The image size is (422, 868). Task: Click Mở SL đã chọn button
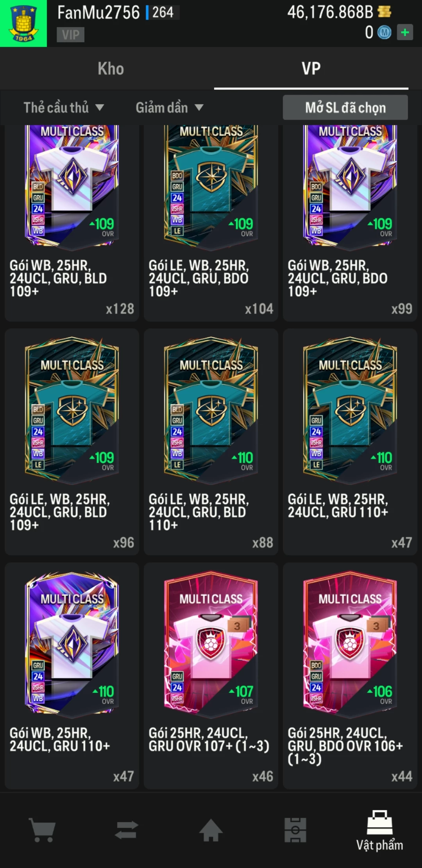pyautogui.click(x=345, y=108)
